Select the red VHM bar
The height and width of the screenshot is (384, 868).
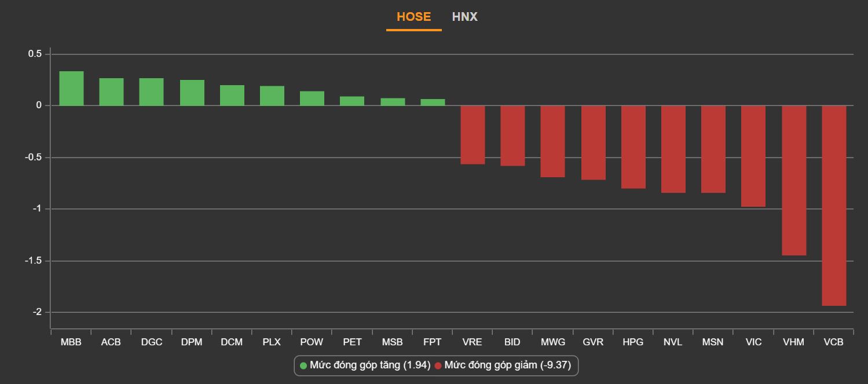[794, 180]
